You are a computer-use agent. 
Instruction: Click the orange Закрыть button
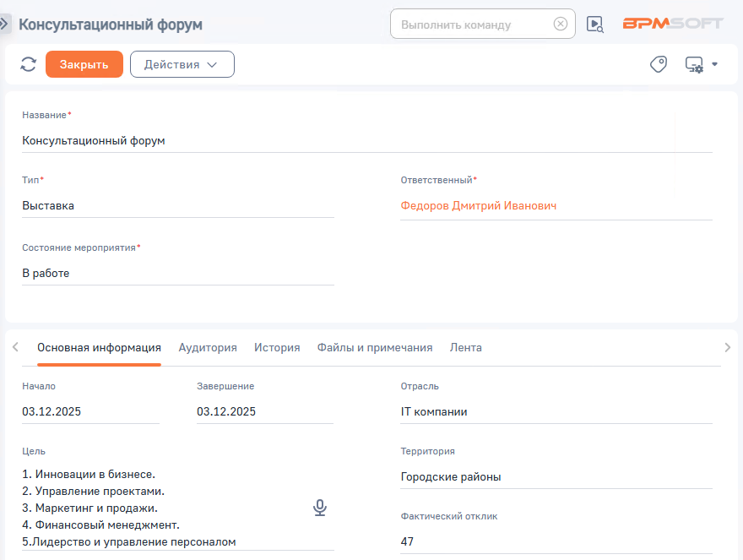[x=84, y=64]
